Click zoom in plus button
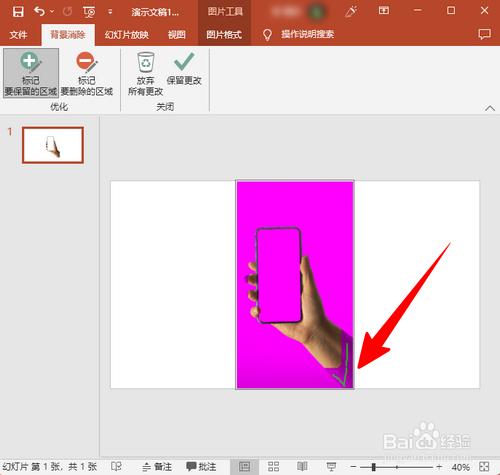 (x=439, y=467)
